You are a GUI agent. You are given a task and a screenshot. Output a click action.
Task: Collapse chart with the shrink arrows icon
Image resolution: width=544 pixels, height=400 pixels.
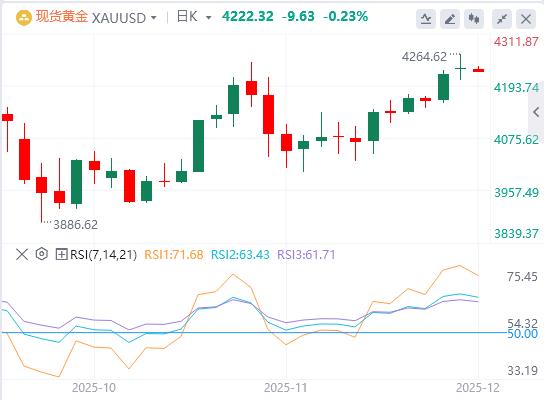(x=502, y=19)
